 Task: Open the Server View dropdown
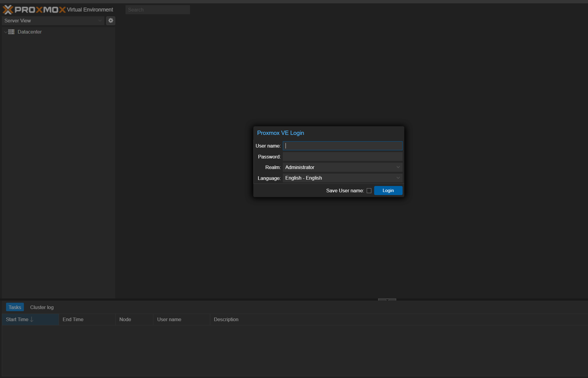coord(53,21)
